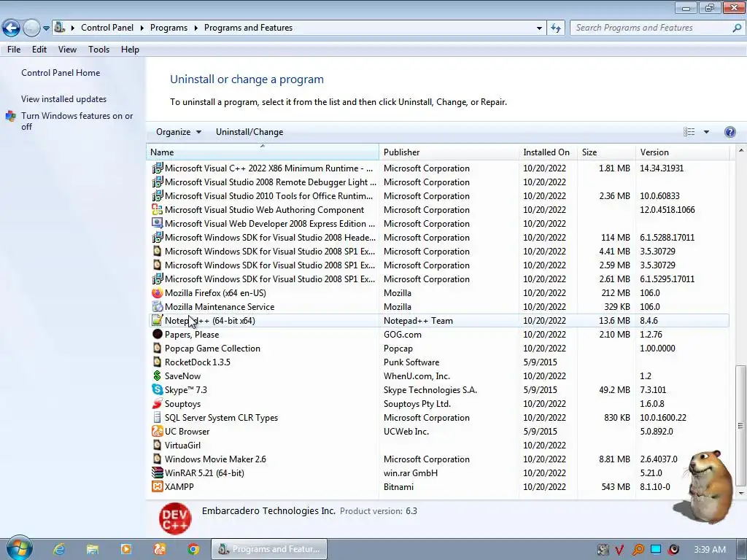This screenshot has width=747, height=560.
Task: Click the Forward navigation arrow button
Action: [31, 28]
